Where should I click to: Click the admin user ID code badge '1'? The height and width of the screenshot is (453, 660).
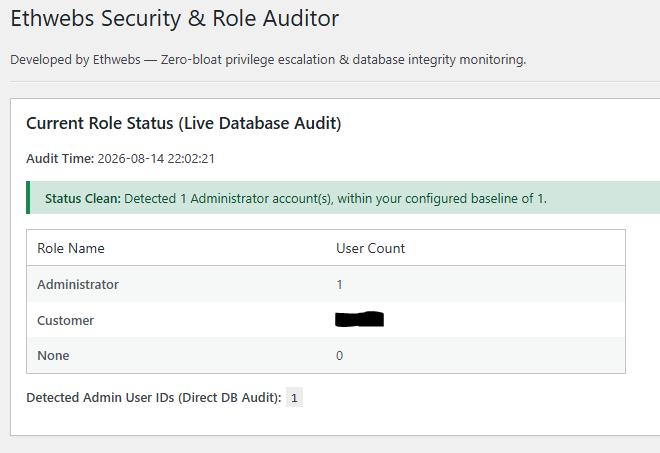(x=294, y=397)
